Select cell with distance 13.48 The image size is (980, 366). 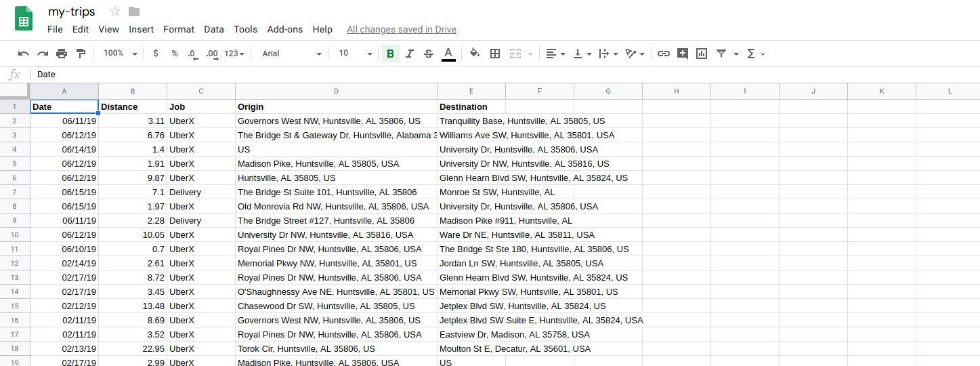tap(133, 306)
